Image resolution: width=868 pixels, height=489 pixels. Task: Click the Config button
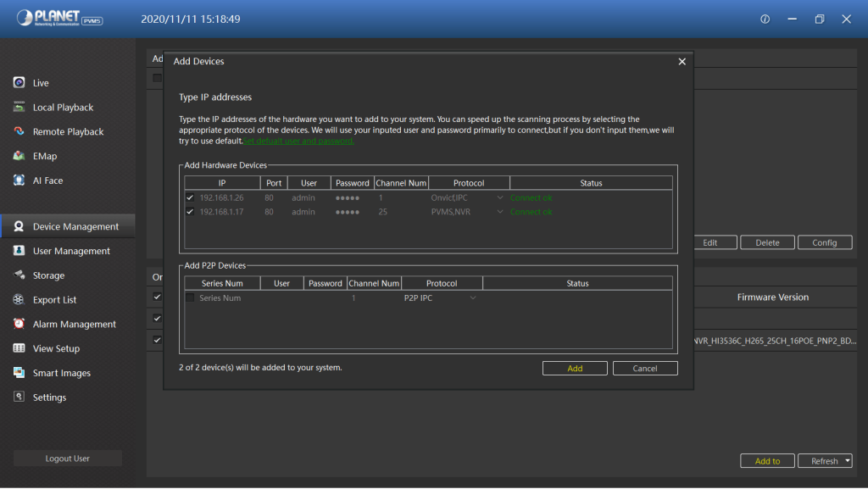click(x=824, y=242)
